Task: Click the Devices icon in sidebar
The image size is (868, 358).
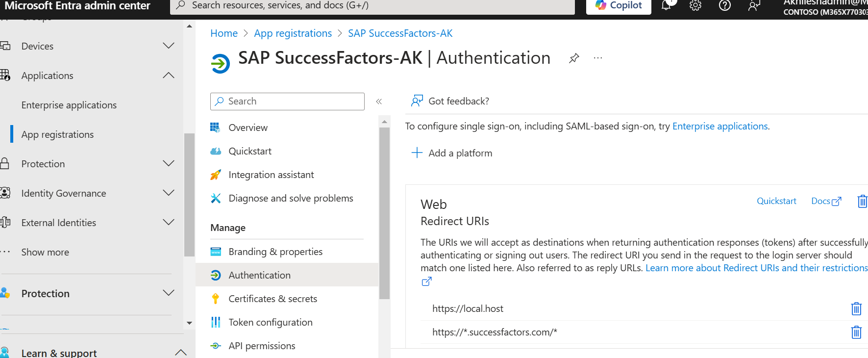Action: click(x=5, y=46)
